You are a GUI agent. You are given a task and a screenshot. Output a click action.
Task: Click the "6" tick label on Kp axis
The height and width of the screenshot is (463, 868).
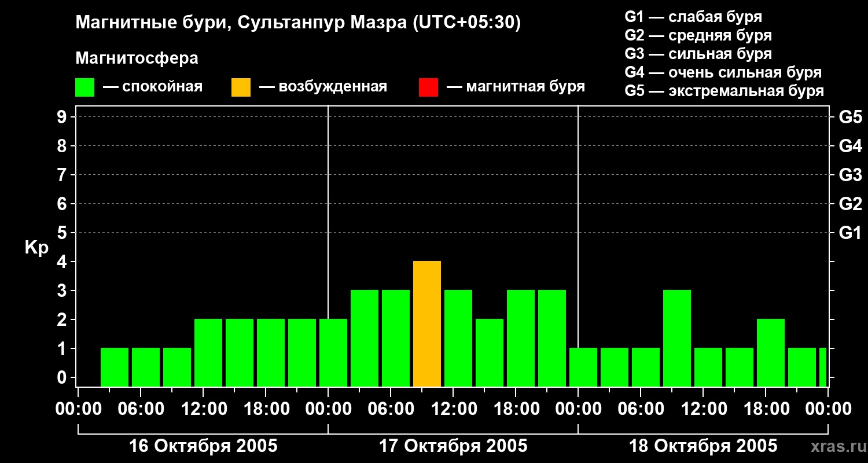[63, 204]
